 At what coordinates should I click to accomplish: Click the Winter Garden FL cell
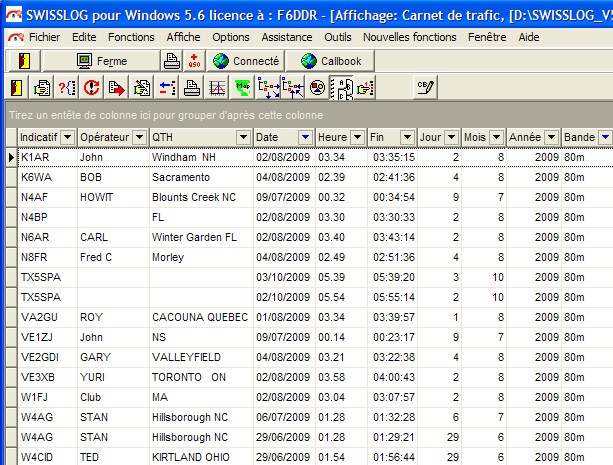(x=201, y=237)
